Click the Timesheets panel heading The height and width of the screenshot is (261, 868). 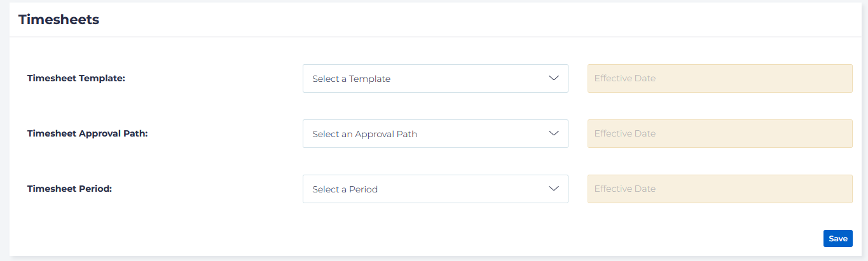tap(59, 20)
